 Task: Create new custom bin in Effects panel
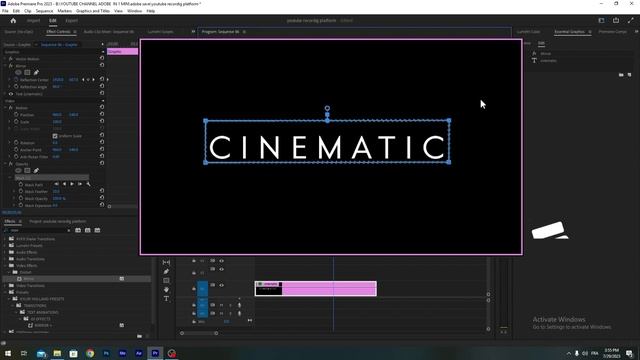pyautogui.click(x=140, y=336)
